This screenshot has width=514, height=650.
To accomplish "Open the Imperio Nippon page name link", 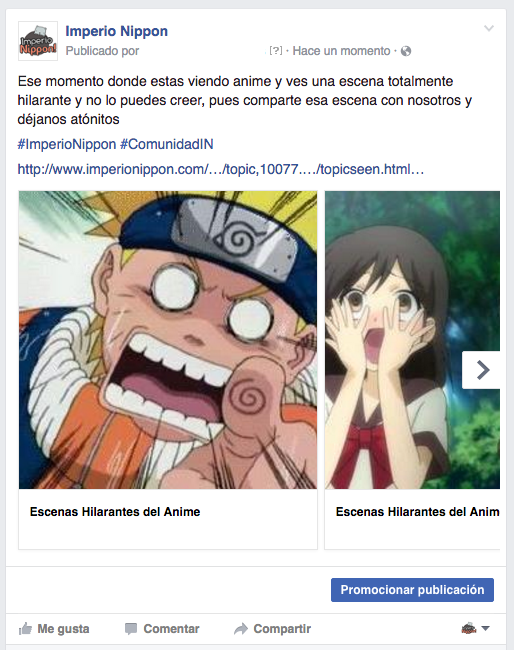I will pyautogui.click(x=116, y=31).
